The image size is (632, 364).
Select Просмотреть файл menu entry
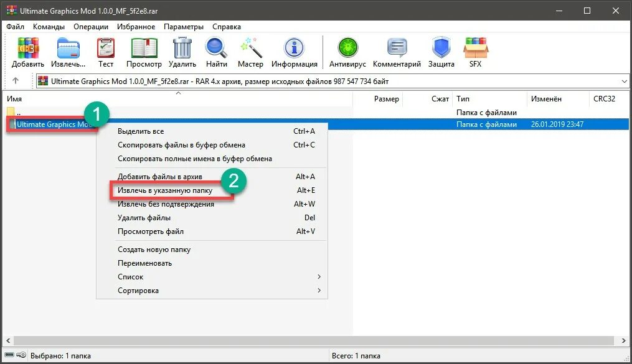(x=212, y=231)
